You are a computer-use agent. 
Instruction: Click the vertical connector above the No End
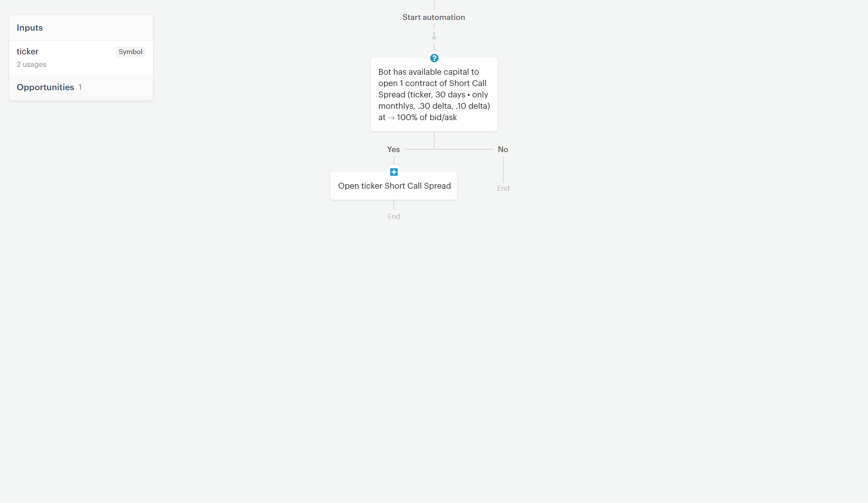pos(503,169)
